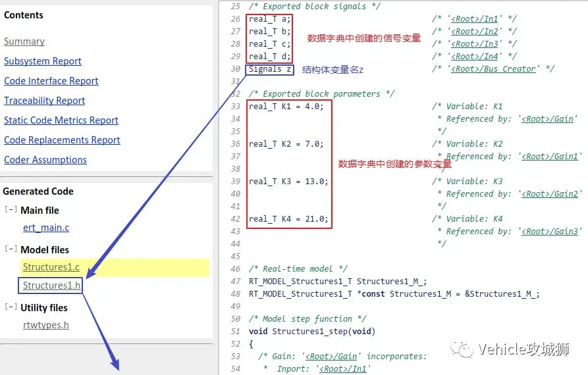Image resolution: width=588 pixels, height=375 pixels.
Task: Open the Summary link in Contents
Action: pyautogui.click(x=24, y=41)
